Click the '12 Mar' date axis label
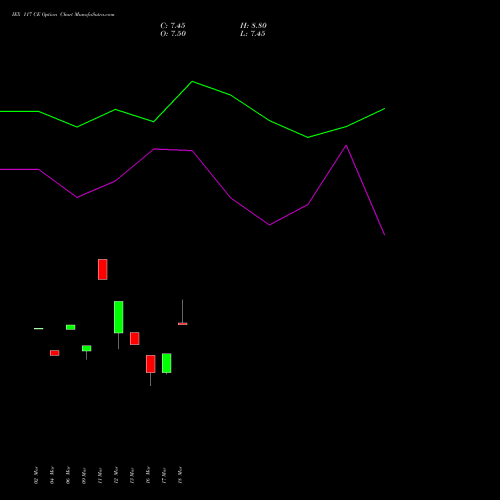The height and width of the screenshot is (500, 500). [x=116, y=475]
